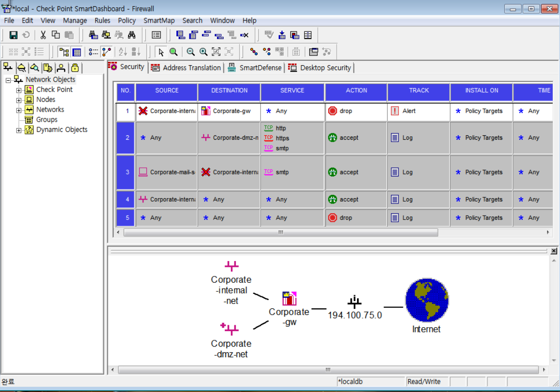Click the 194.100.75.0 network object
560x392 pixels.
pos(355,307)
